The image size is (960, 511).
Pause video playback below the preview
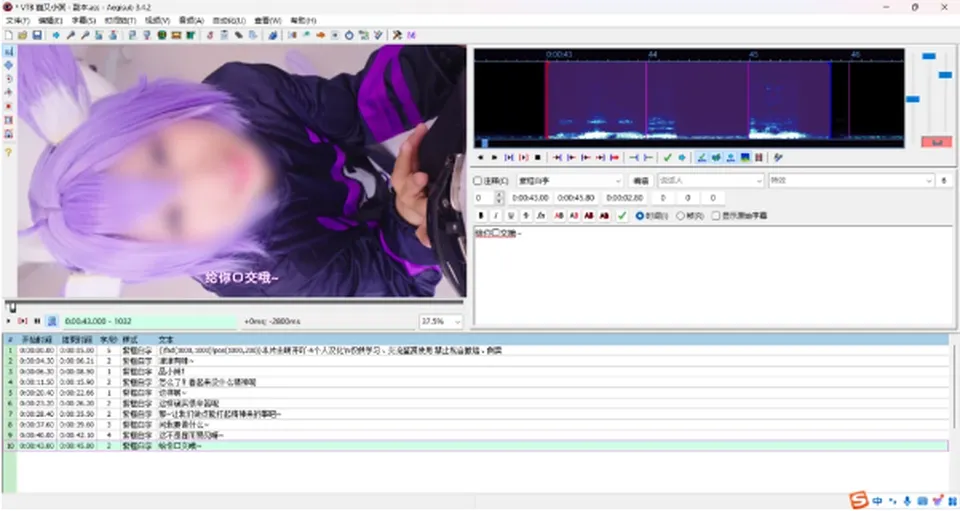[x=37, y=321]
